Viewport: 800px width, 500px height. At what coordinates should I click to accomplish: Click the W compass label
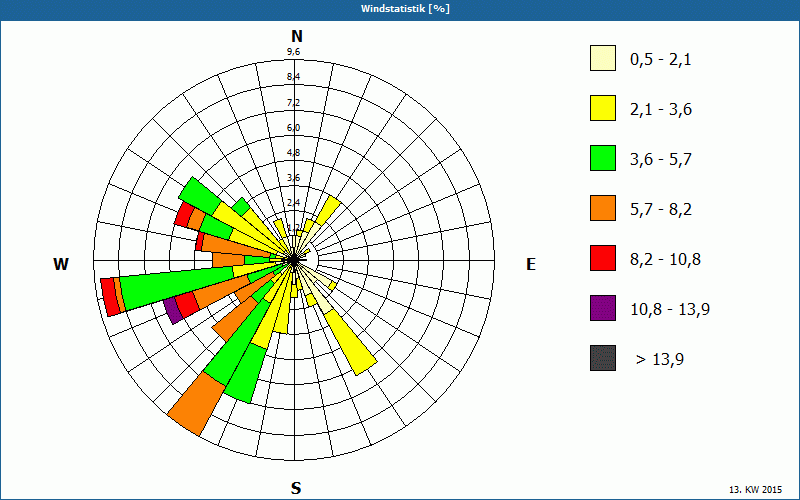coord(61,264)
